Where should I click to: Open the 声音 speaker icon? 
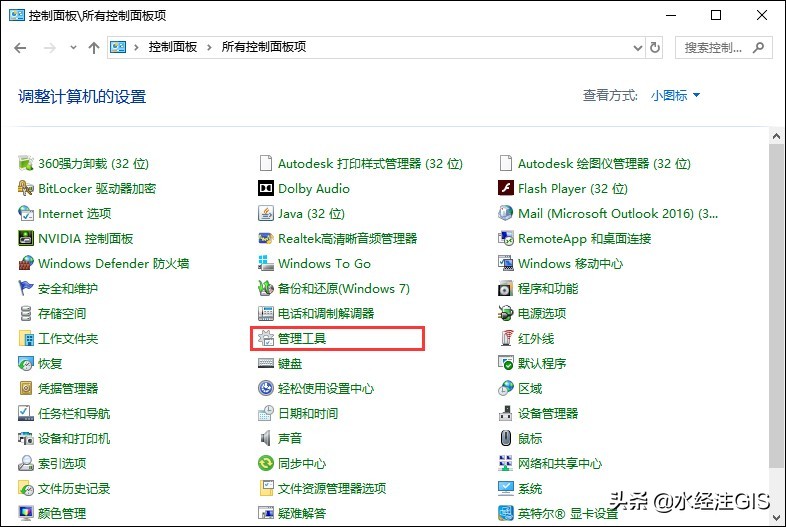coord(266,439)
